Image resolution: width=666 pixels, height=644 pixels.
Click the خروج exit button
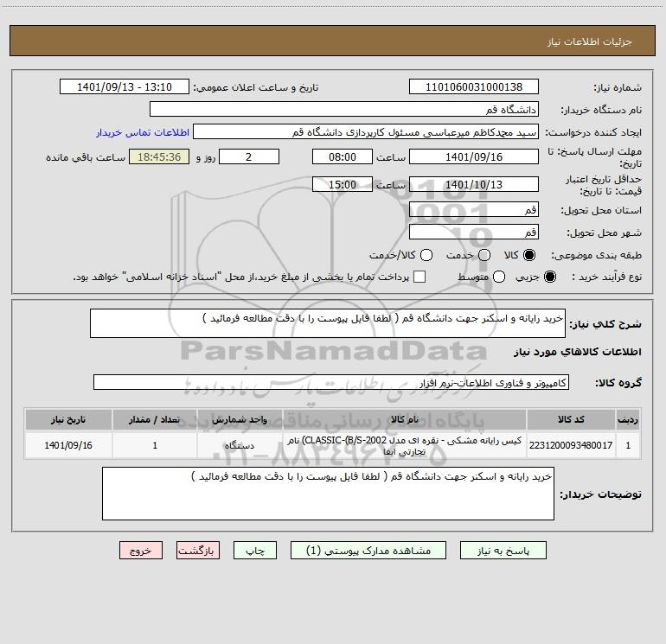[x=141, y=551]
